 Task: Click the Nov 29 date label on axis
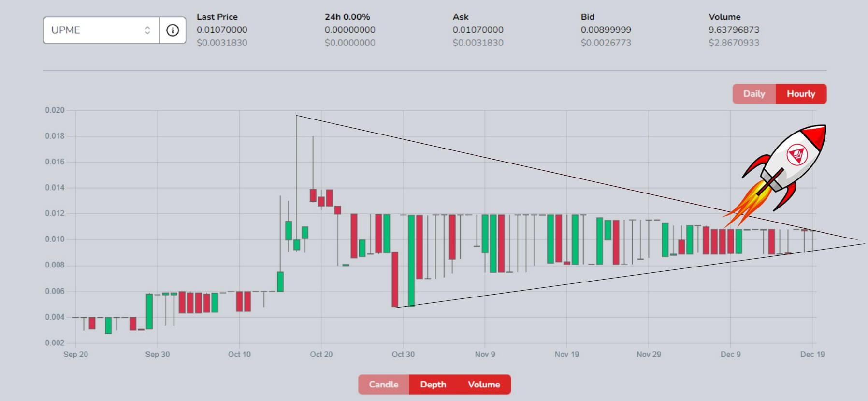pyautogui.click(x=649, y=355)
